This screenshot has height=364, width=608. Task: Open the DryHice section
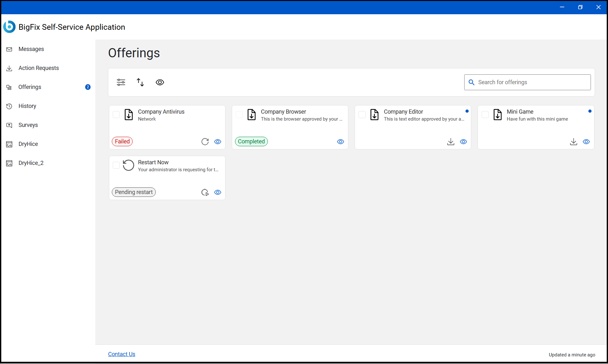click(x=28, y=144)
